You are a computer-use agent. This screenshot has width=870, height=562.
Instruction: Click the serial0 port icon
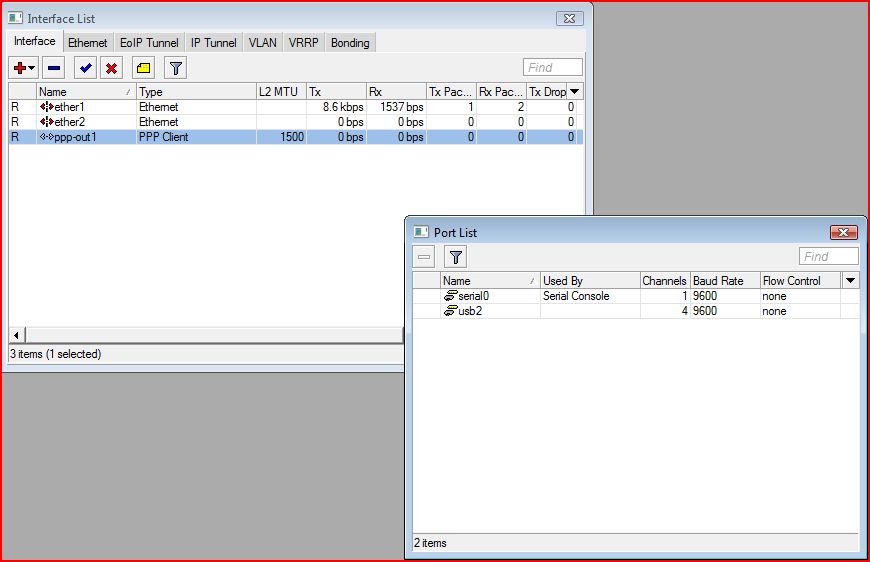[x=451, y=296]
